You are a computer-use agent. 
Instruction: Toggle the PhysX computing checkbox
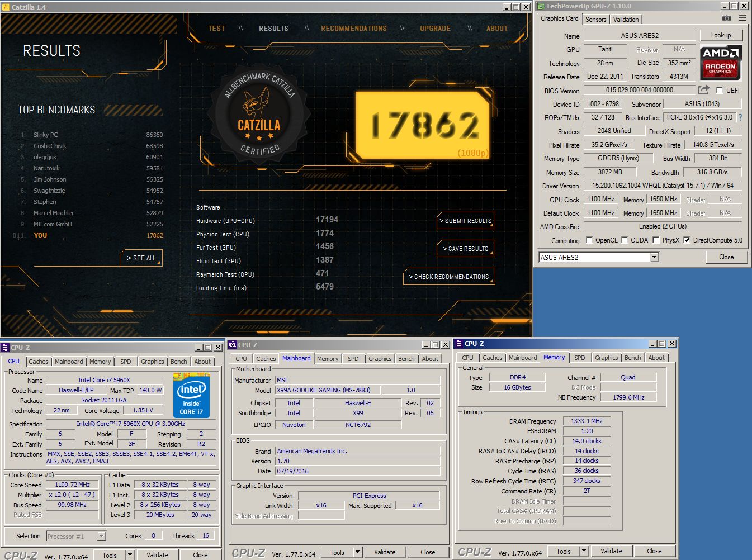[656, 240]
